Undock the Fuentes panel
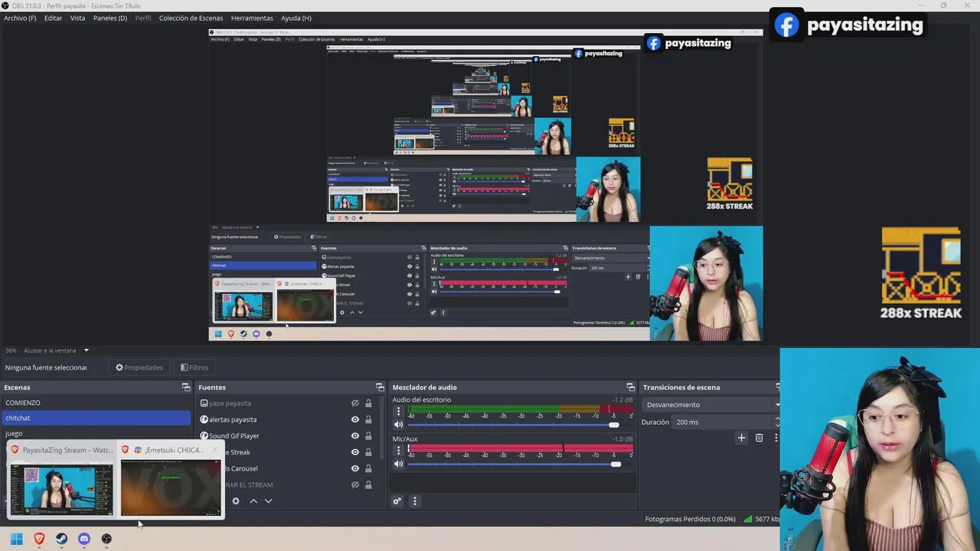Viewport: 980px width, 551px height. coord(380,387)
